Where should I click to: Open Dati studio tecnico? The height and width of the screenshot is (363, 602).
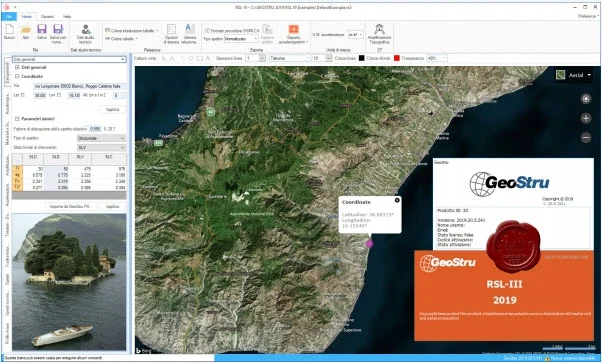[86, 30]
